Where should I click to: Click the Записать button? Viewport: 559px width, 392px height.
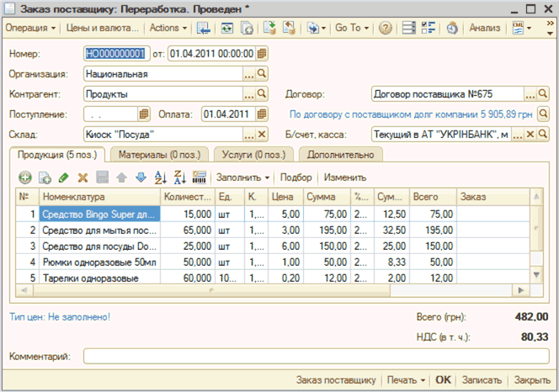482,379
